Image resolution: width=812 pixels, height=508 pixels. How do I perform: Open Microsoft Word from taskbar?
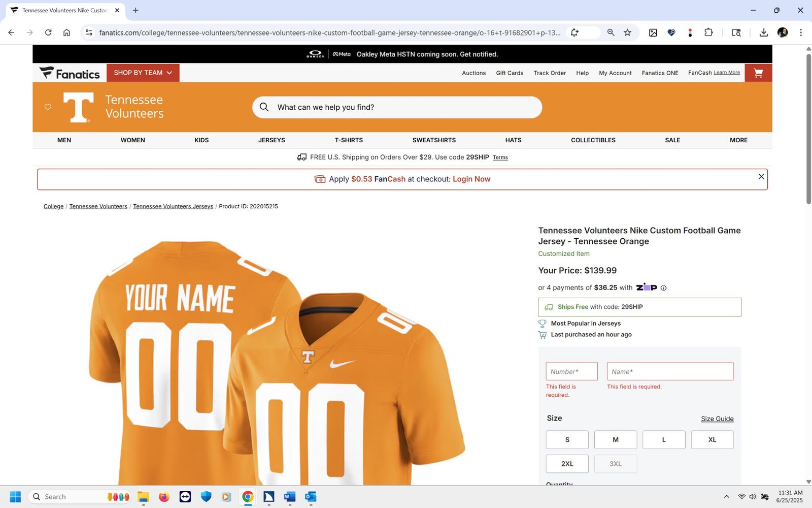(x=290, y=497)
